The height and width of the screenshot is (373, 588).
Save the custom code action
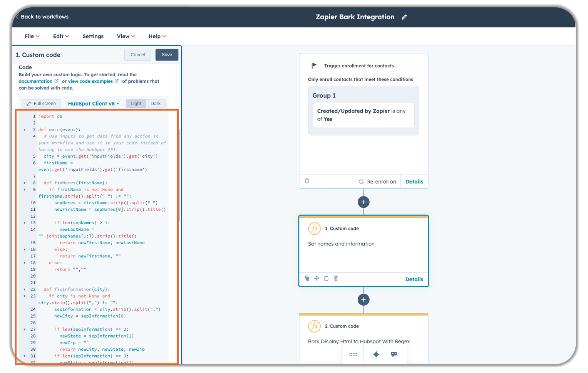167,55
